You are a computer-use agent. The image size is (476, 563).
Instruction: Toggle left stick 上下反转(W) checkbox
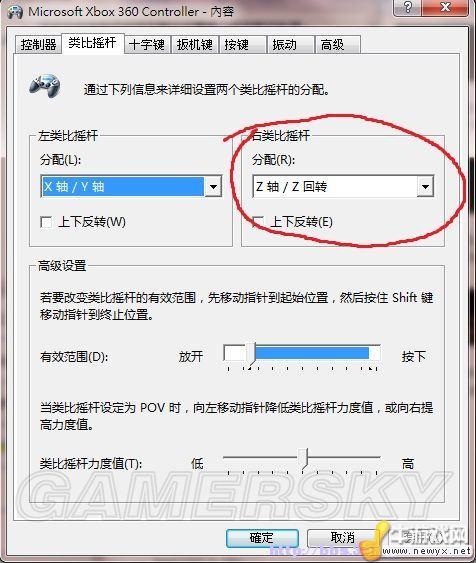click(46, 222)
